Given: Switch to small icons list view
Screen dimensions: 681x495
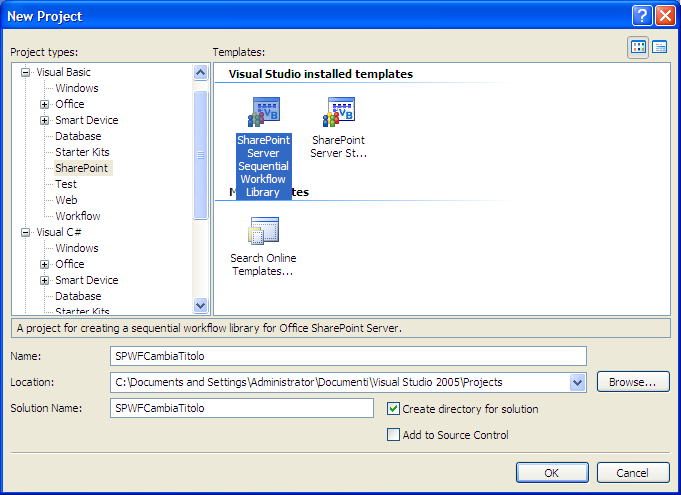Looking at the screenshot, I should 660,47.
